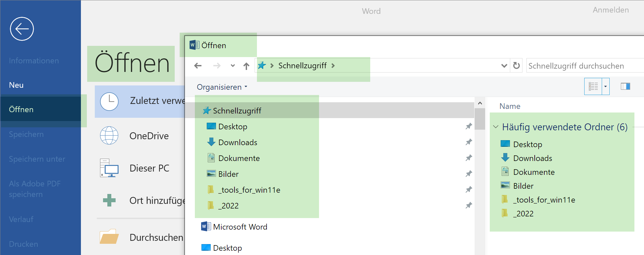Image resolution: width=644 pixels, height=255 pixels.
Task: Select Downloads folder in file list
Action: [533, 158]
